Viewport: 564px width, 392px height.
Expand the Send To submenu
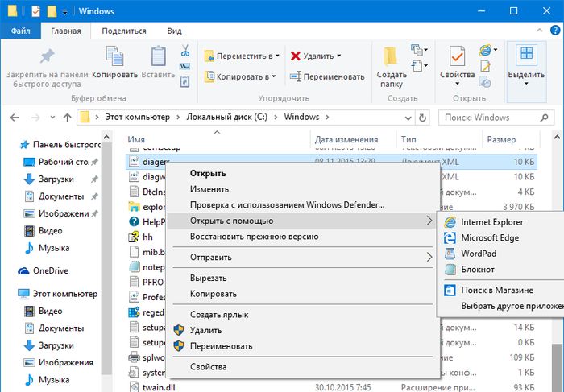428,258
